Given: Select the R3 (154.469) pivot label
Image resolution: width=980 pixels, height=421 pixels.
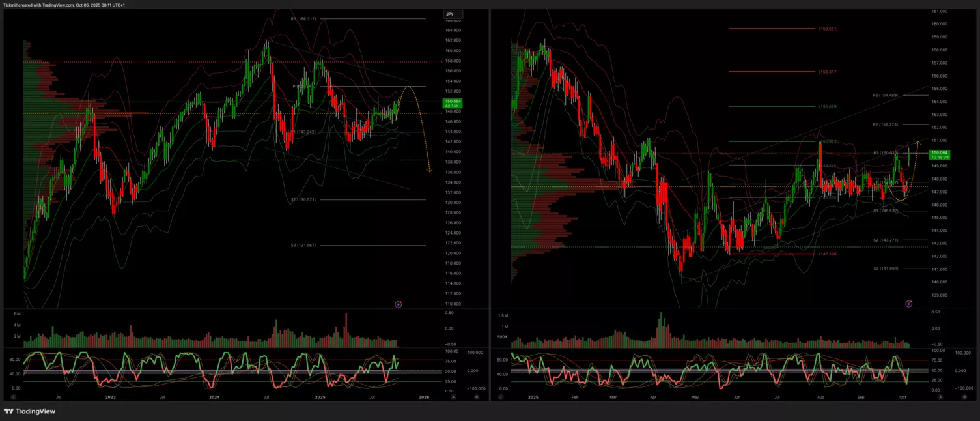Looking at the screenshot, I should point(886,95).
